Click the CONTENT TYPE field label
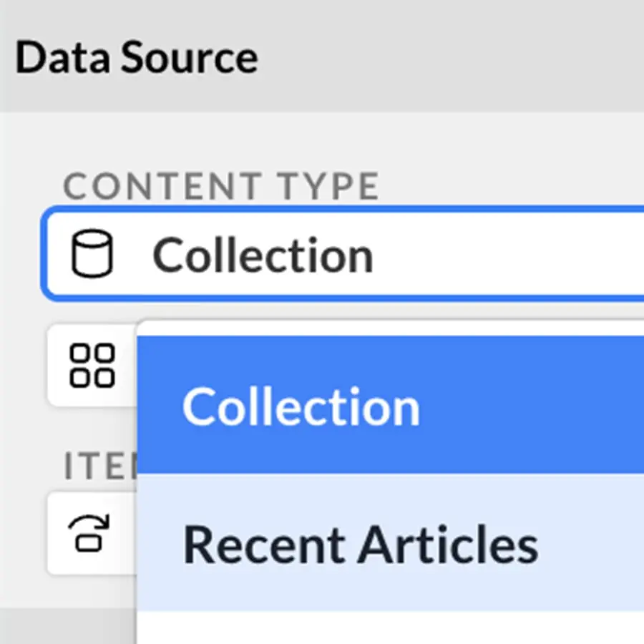644x644 pixels. point(221,187)
